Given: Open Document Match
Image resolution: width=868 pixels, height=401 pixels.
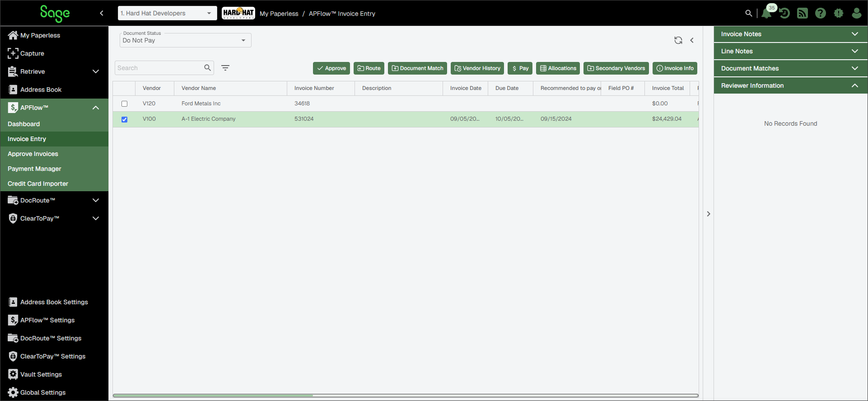Looking at the screenshot, I should tap(417, 68).
